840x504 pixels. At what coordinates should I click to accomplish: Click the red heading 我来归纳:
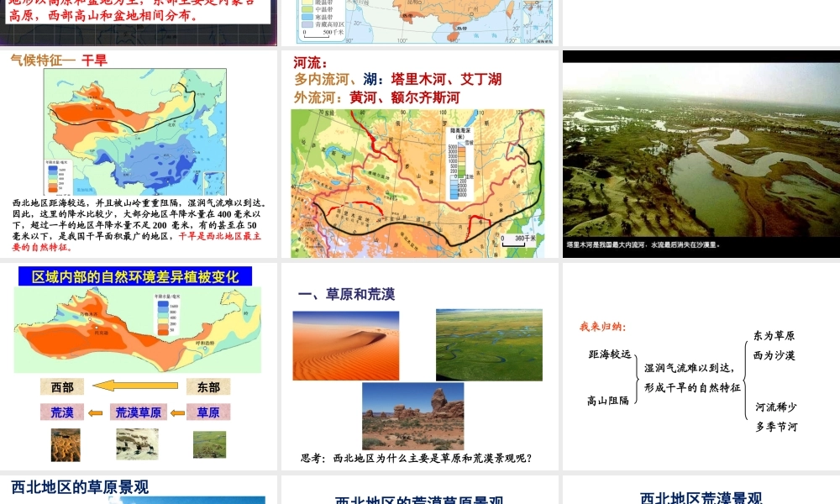(602, 327)
